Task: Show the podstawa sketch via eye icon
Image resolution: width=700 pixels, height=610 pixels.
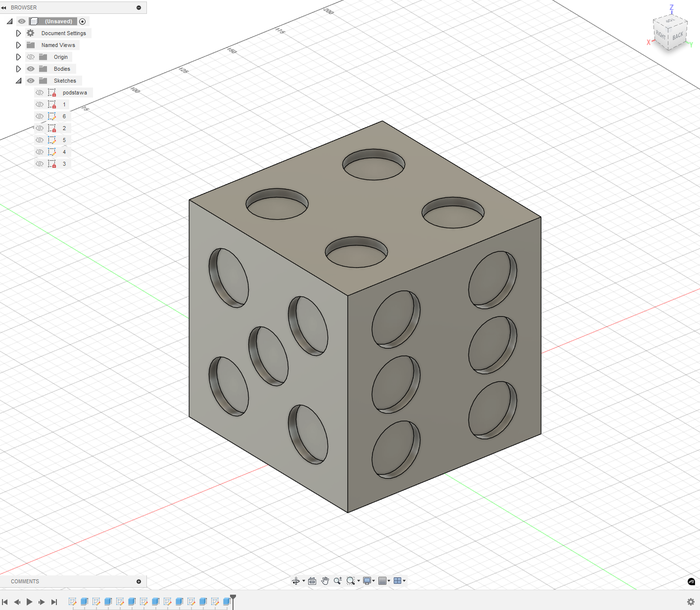Action: [40, 93]
